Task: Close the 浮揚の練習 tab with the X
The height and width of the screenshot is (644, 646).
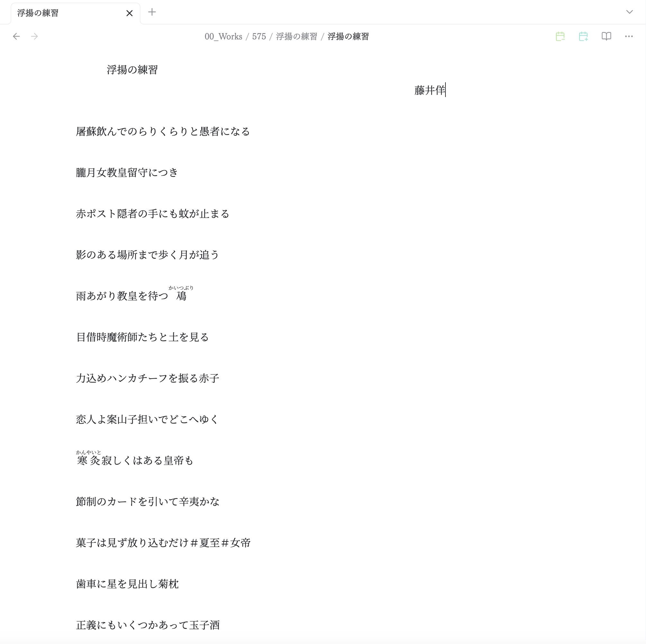Action: pyautogui.click(x=130, y=13)
